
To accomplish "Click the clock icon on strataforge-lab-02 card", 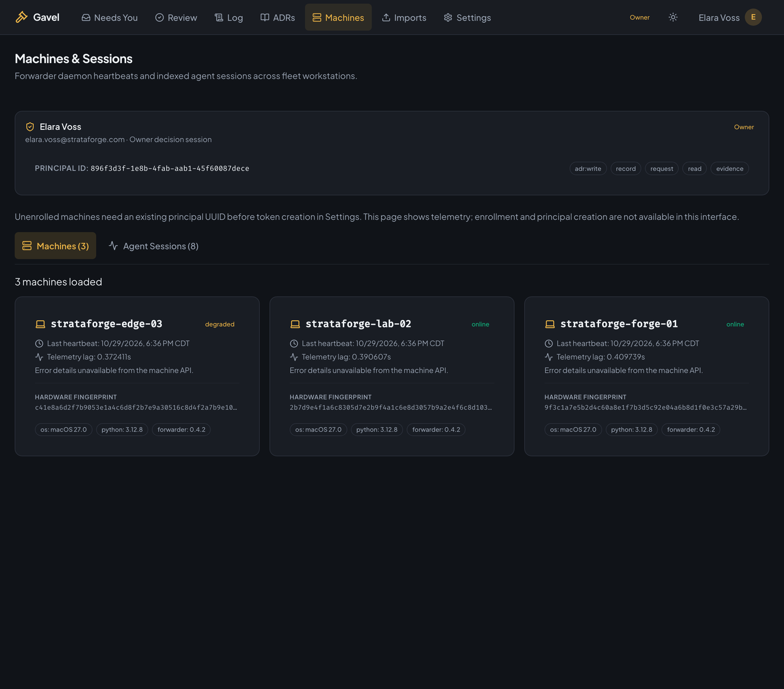I will pos(294,343).
